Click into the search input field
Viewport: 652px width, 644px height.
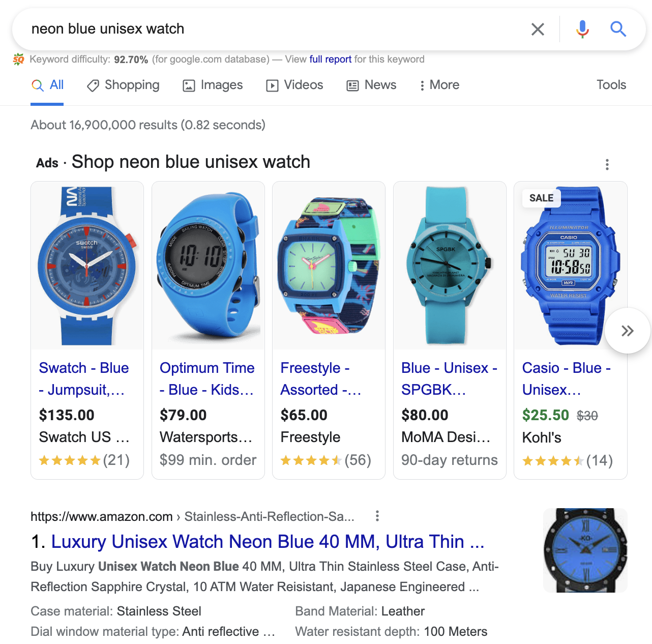pos(275,29)
